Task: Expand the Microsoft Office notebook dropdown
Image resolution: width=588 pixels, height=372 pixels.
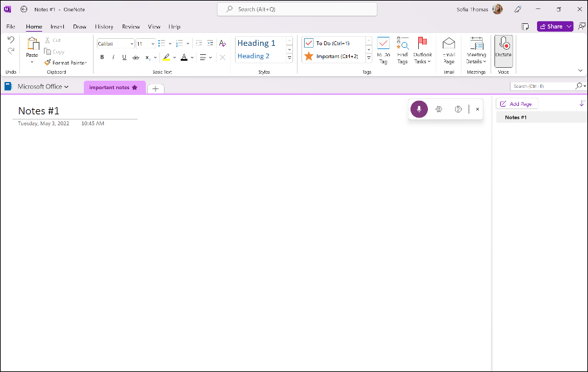Action: pos(43,87)
